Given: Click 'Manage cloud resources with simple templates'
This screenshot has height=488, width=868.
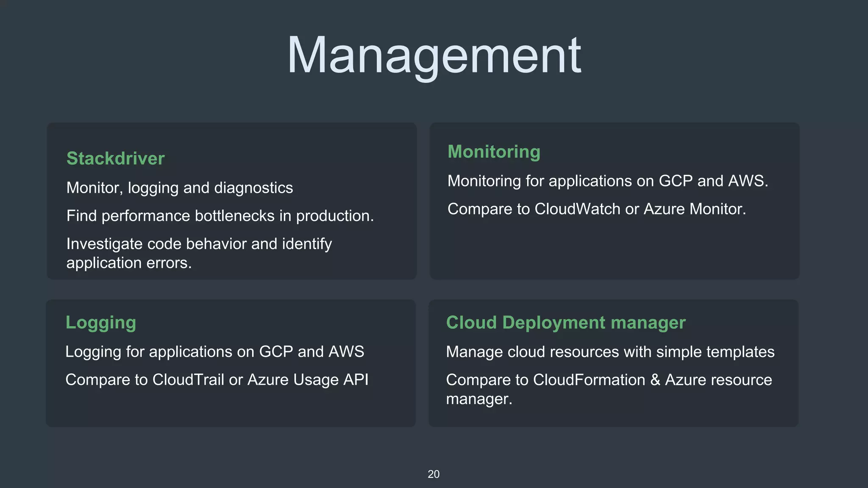Looking at the screenshot, I should point(610,352).
